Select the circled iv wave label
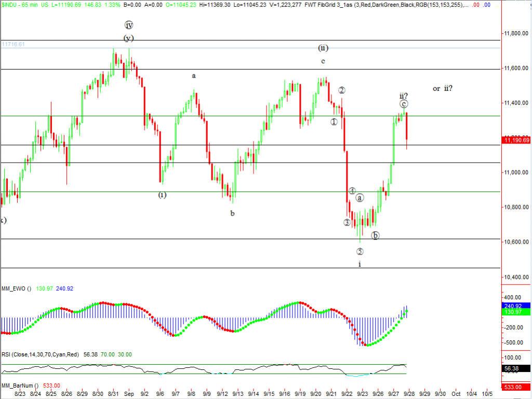 click(129, 25)
